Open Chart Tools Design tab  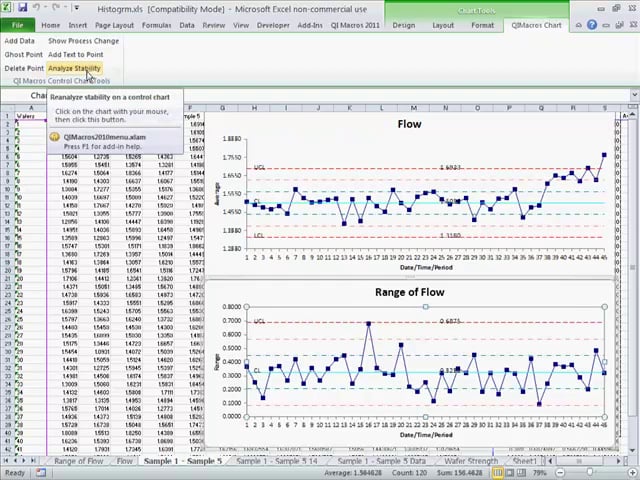tap(404, 25)
